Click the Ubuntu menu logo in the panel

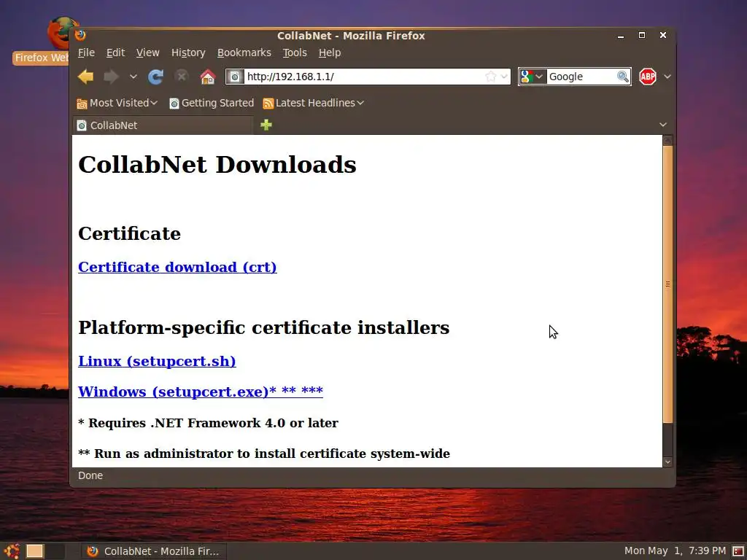coord(10,551)
